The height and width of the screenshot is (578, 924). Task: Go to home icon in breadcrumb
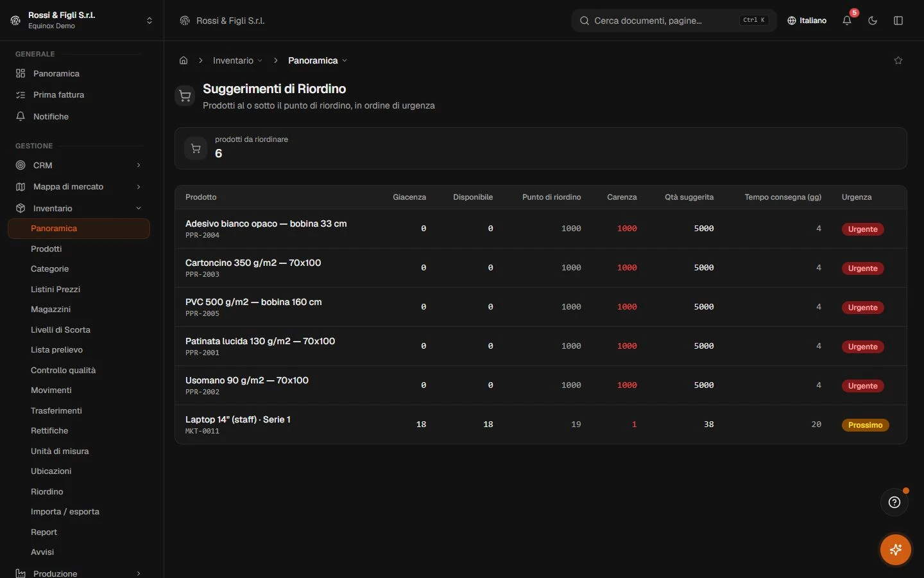click(184, 60)
